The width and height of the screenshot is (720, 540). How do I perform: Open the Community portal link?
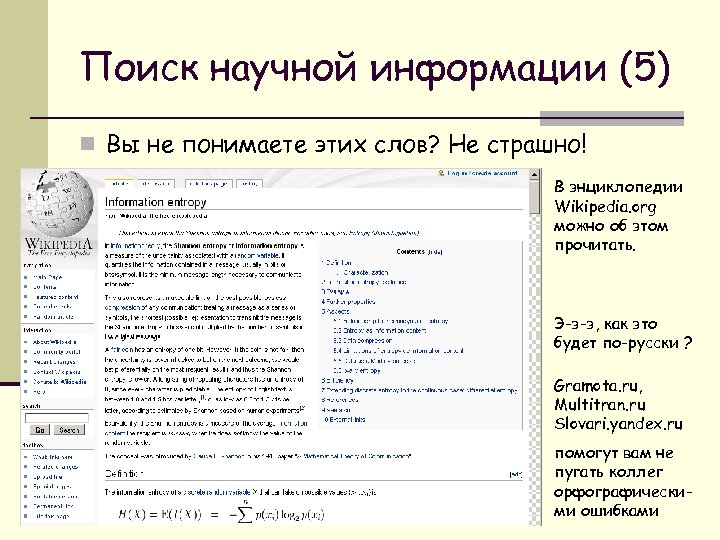56,352
